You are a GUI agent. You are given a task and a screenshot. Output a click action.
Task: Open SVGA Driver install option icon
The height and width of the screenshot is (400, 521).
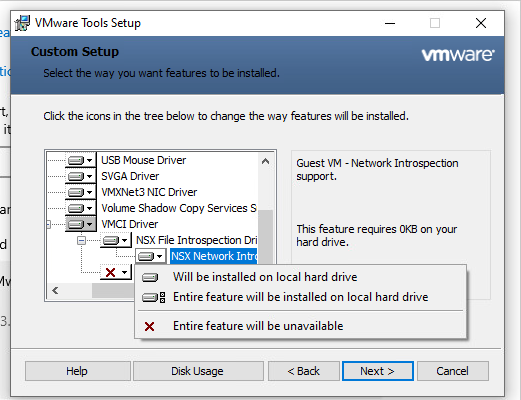point(80,176)
